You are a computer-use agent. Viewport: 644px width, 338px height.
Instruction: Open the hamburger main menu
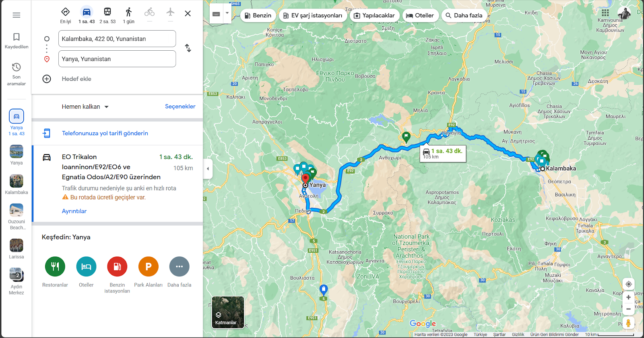pyautogui.click(x=17, y=15)
